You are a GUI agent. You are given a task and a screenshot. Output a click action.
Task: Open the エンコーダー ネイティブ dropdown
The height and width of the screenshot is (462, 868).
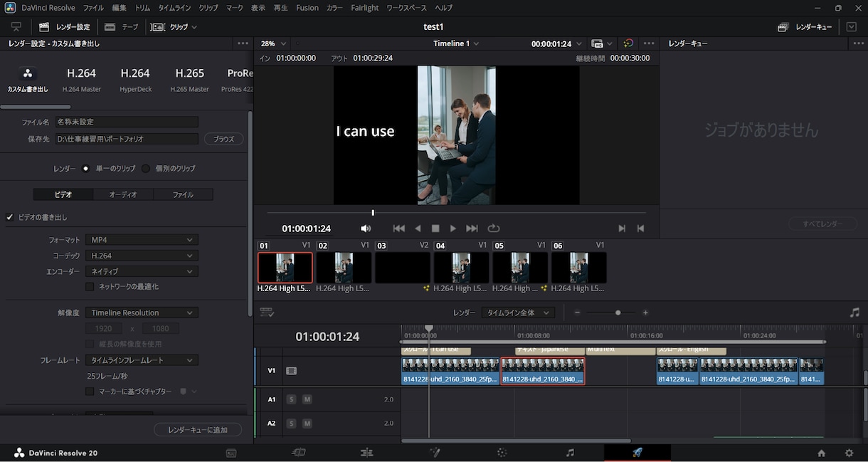(142, 271)
